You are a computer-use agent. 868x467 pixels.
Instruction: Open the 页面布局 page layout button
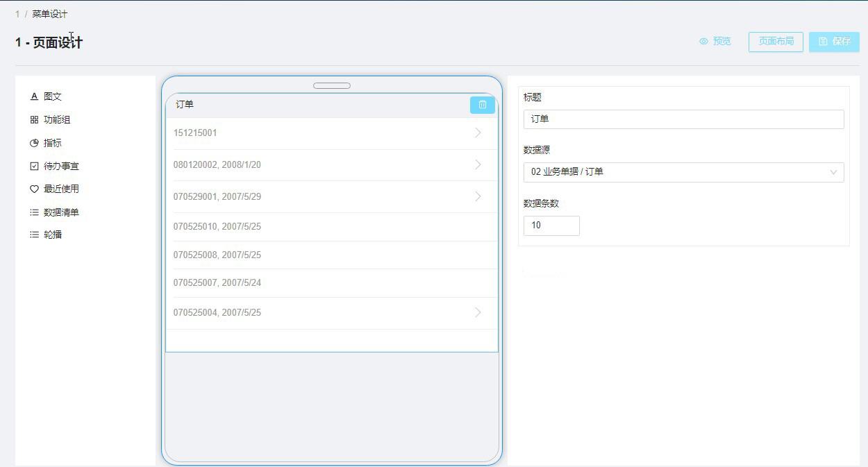point(776,42)
